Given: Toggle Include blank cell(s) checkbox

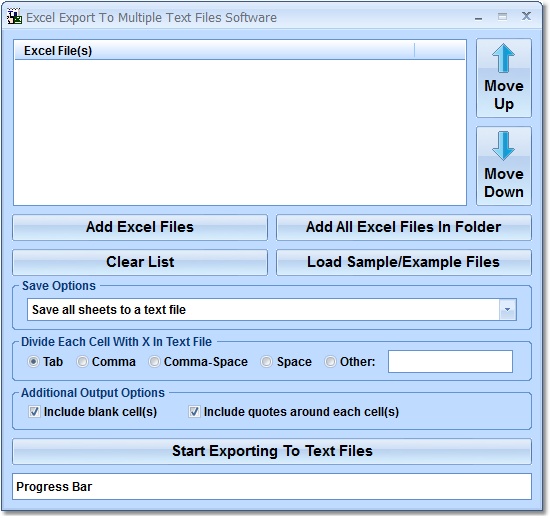Looking at the screenshot, I should point(34,412).
